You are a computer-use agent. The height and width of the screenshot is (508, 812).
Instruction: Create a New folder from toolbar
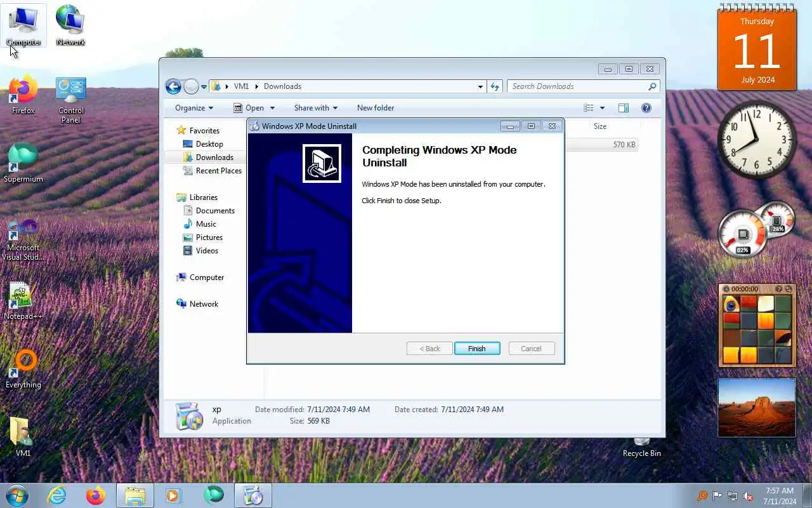pyautogui.click(x=376, y=108)
